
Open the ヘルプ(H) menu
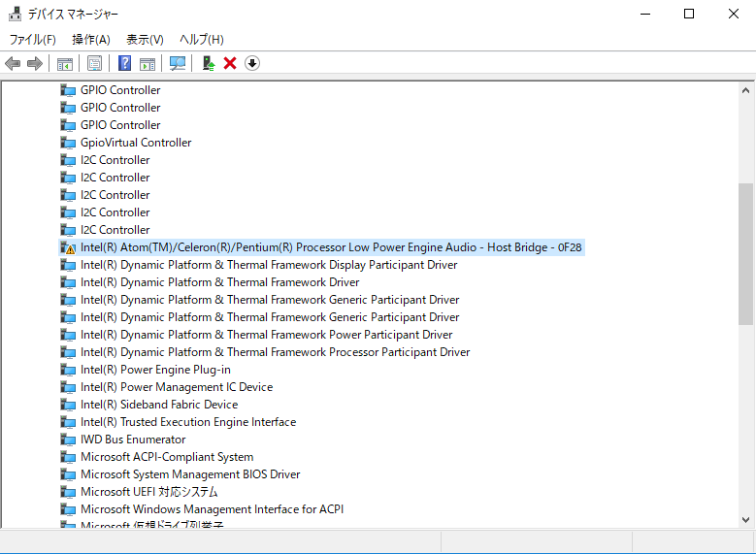click(202, 39)
